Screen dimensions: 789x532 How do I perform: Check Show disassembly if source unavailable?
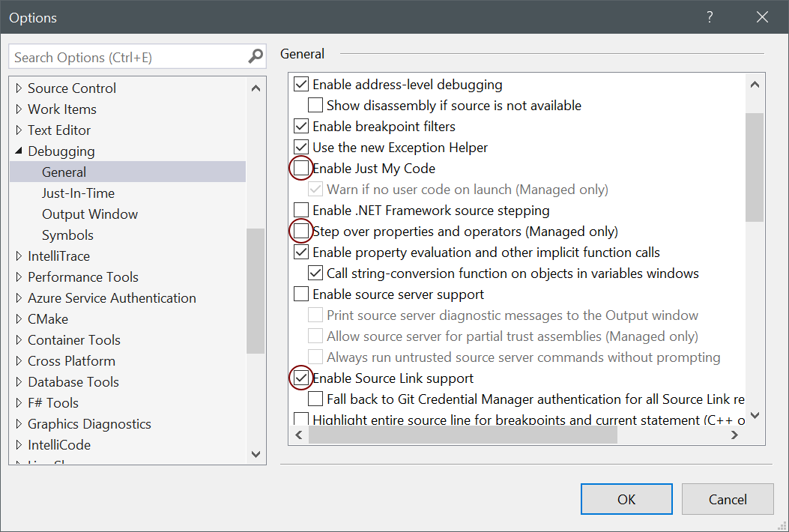(315, 105)
